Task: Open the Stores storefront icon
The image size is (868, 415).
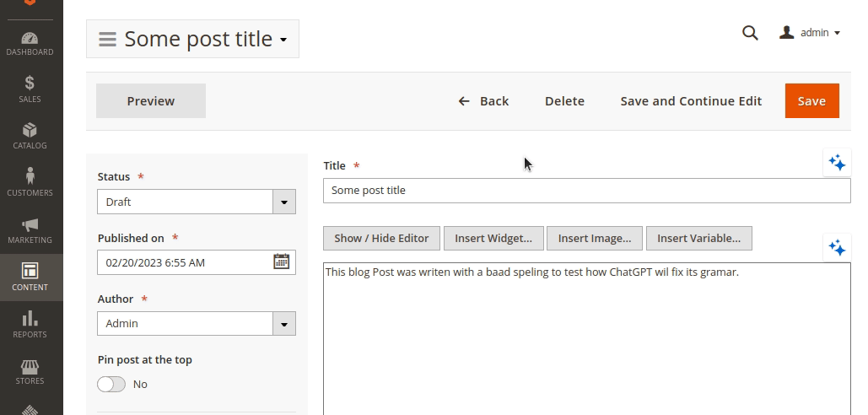Action: click(30, 367)
